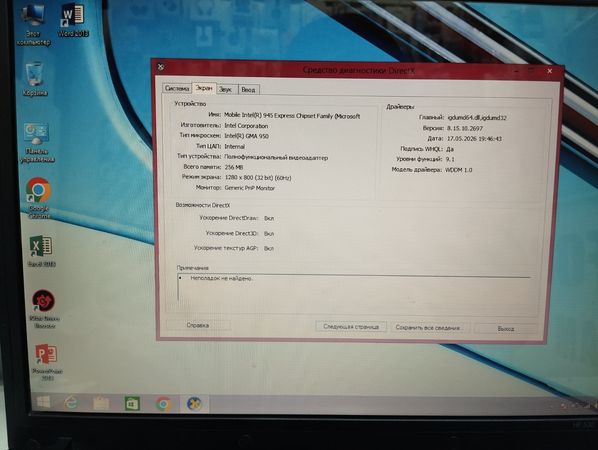Image resolution: width=598 pixels, height=450 pixels.
Task: Click the driver model WDDM 1.0 value
Action: [x=459, y=170]
